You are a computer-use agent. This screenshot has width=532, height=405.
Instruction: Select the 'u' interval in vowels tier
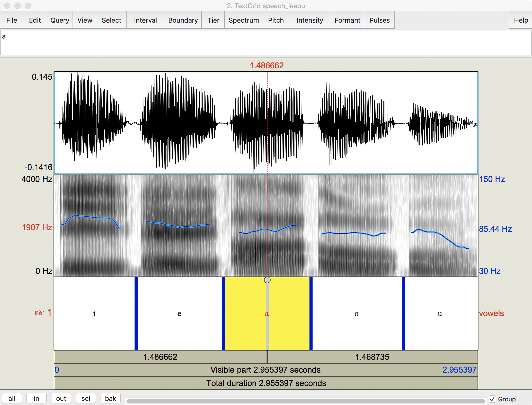click(x=441, y=314)
